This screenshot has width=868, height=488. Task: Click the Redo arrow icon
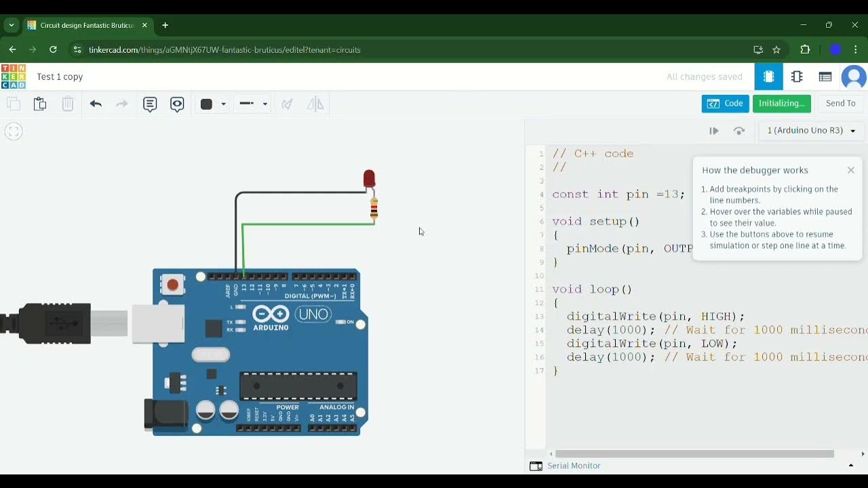pyautogui.click(x=122, y=104)
